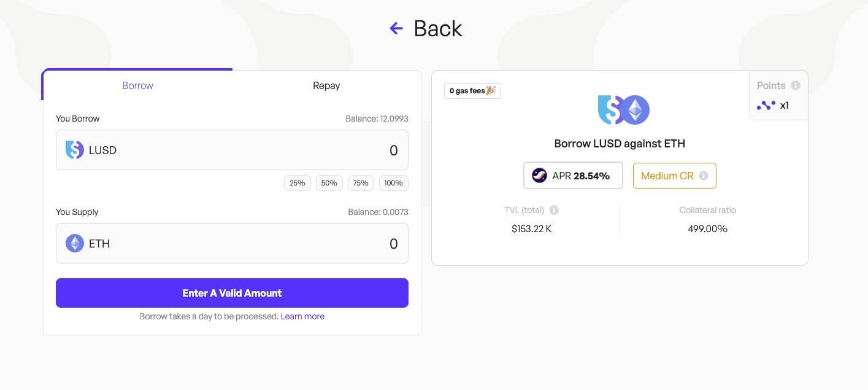
Task: Click the Enter A Valid Amount button
Action: [x=232, y=293]
